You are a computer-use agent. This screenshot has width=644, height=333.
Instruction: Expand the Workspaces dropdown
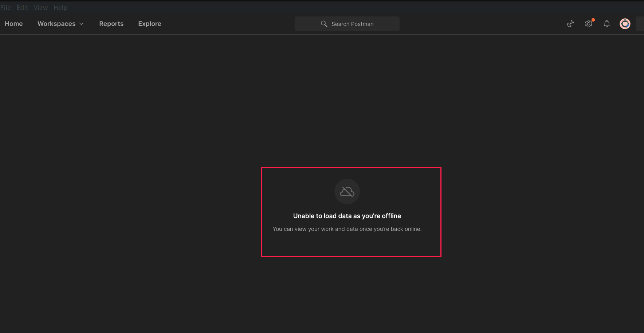click(x=60, y=24)
